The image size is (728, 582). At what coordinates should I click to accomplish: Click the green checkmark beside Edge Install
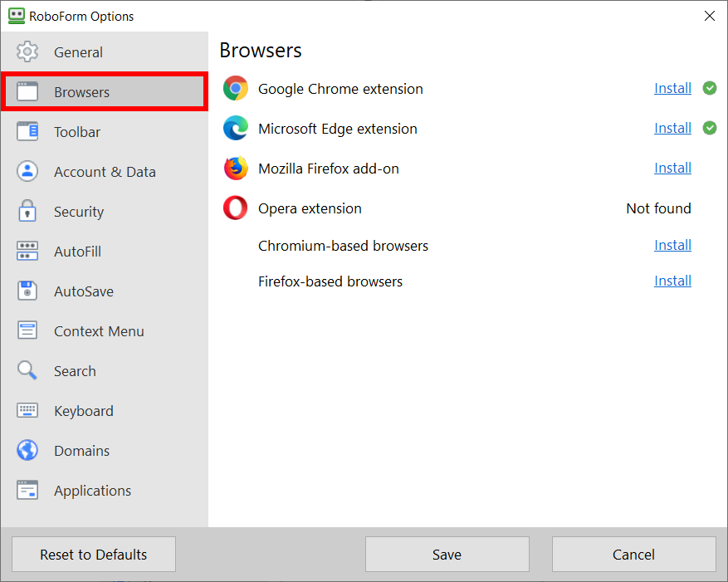tap(710, 128)
